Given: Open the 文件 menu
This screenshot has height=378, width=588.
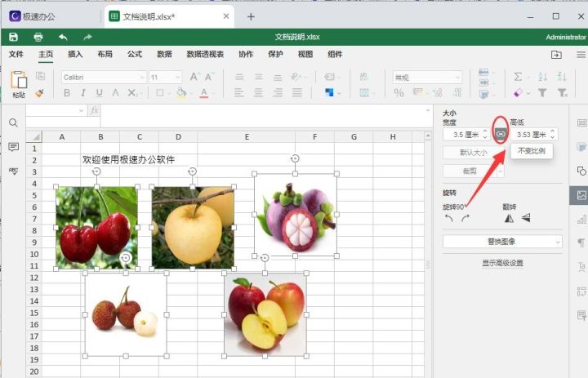Looking at the screenshot, I should [16, 55].
